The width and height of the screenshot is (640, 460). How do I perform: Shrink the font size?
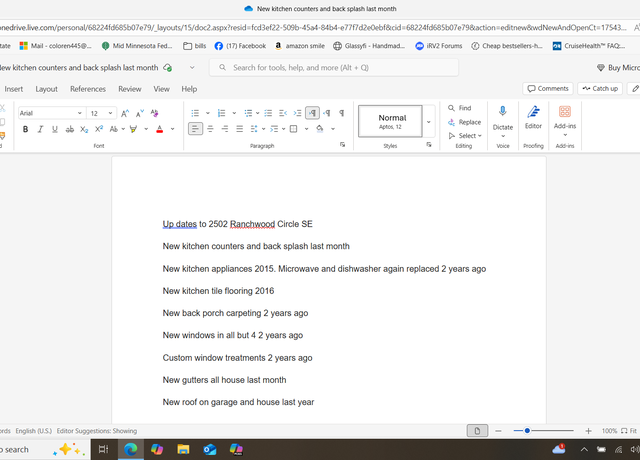coord(140,113)
